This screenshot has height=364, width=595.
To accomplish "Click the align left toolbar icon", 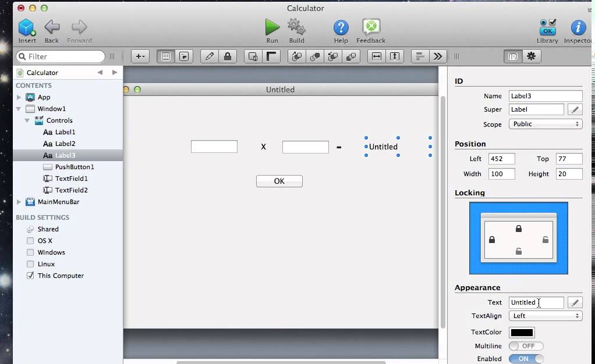I will tap(420, 56).
